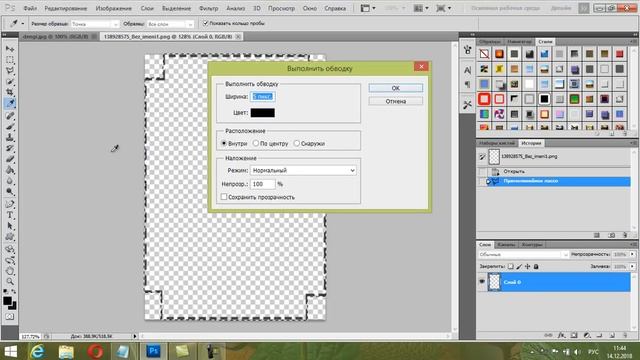Open Размер образца dropdown
The width and height of the screenshot is (640, 360).
coord(95,24)
